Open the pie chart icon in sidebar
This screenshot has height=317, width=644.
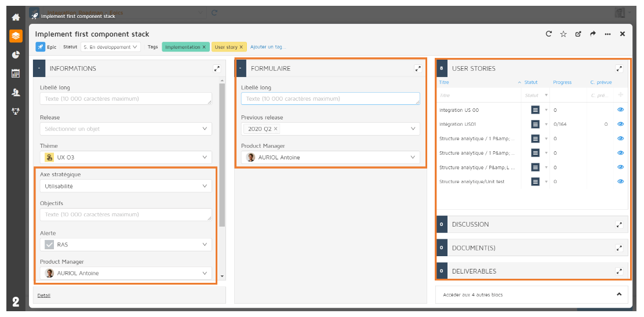(x=16, y=54)
